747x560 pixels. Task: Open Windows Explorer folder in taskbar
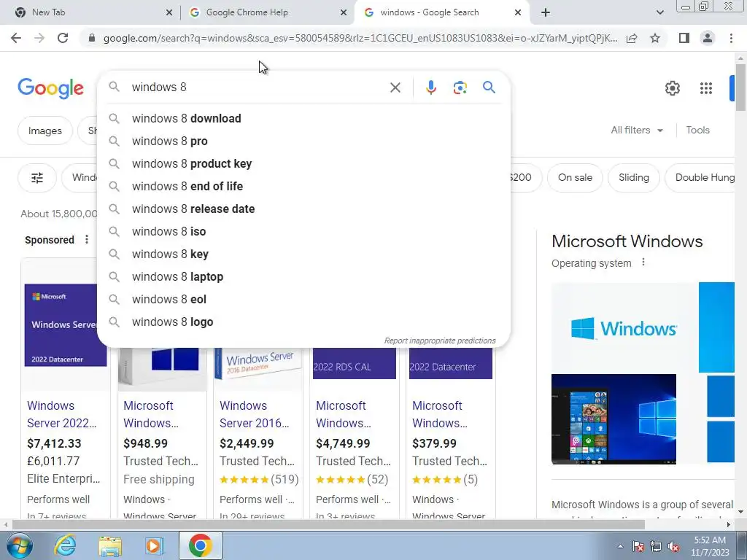click(x=110, y=545)
